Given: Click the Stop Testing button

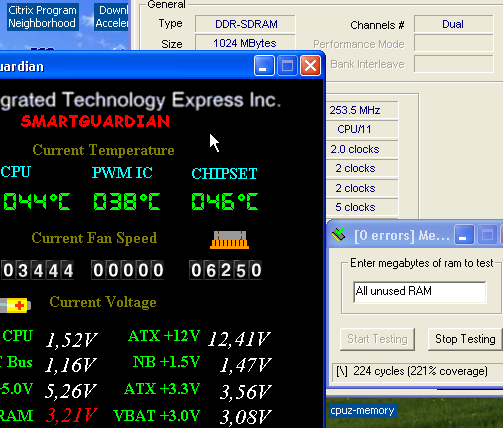Looking at the screenshot, I should (x=465, y=339).
